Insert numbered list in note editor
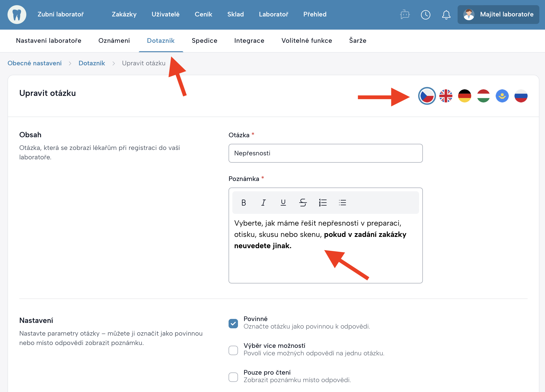 tap(323, 203)
